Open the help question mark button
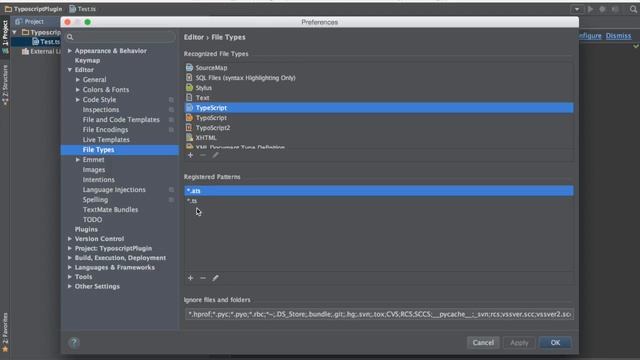This screenshot has height=360, width=640. pos(74,342)
